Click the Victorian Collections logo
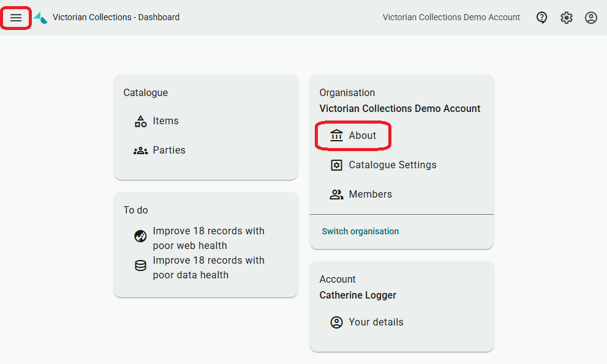 40,17
